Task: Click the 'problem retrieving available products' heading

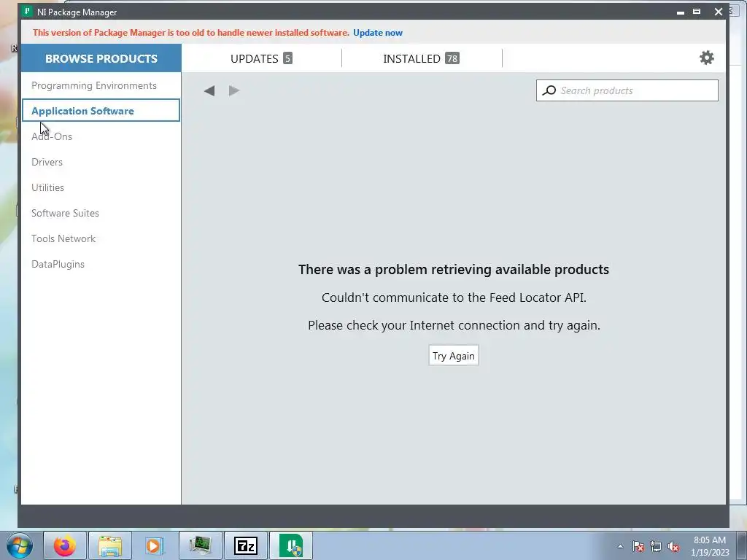Action: [x=454, y=270]
